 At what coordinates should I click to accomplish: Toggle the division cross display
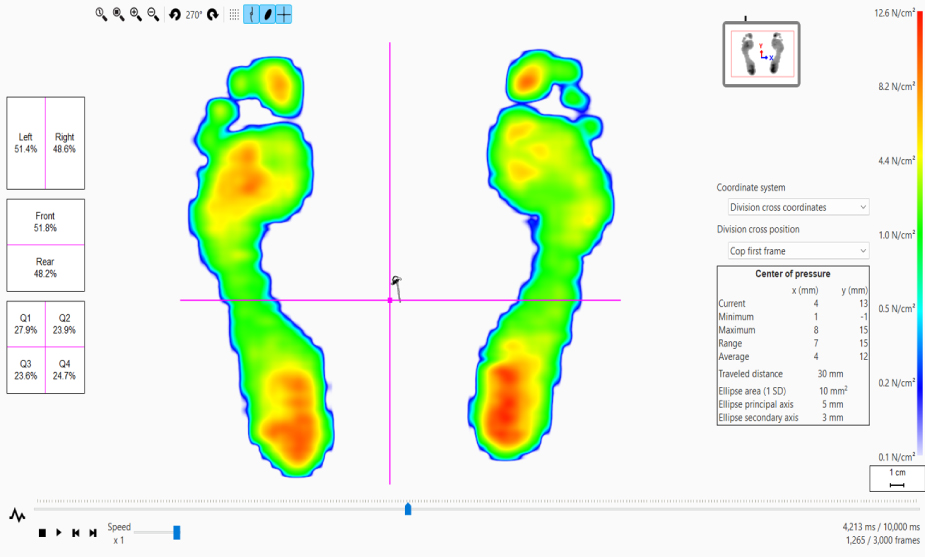[284, 14]
